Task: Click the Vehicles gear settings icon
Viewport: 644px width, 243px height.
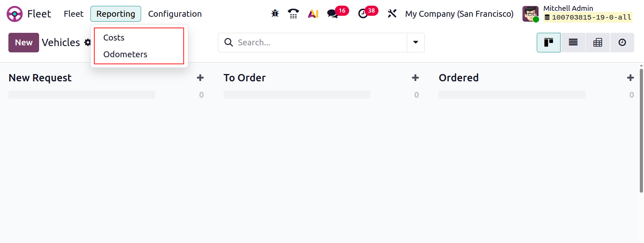Action: [88, 43]
